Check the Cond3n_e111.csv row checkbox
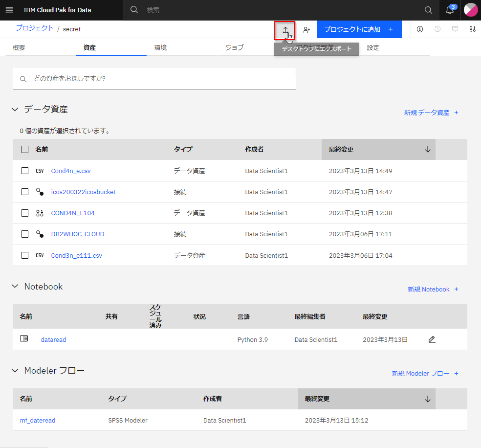Viewport: 481px width, 448px height. tap(25, 255)
